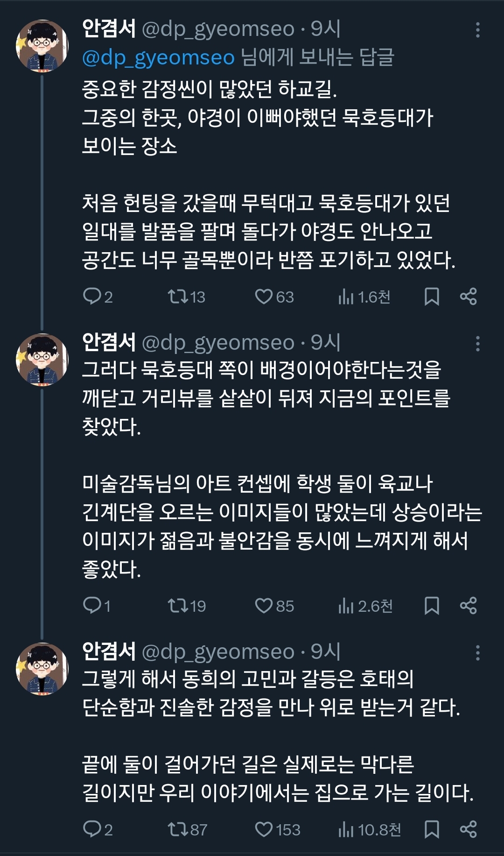Open 안겸서's profile picture on first tweet
The height and width of the screenshot is (856, 504).
click(42, 46)
